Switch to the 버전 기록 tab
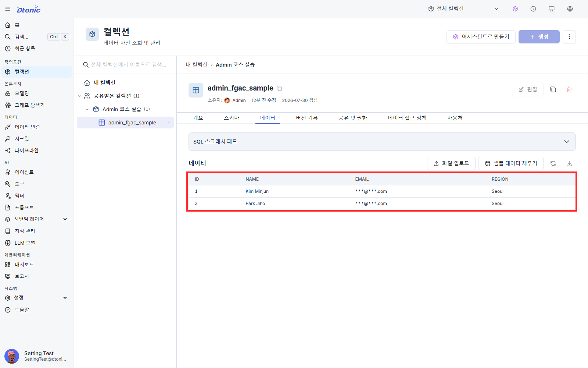Viewport: 588px width, 368px height. (x=307, y=118)
